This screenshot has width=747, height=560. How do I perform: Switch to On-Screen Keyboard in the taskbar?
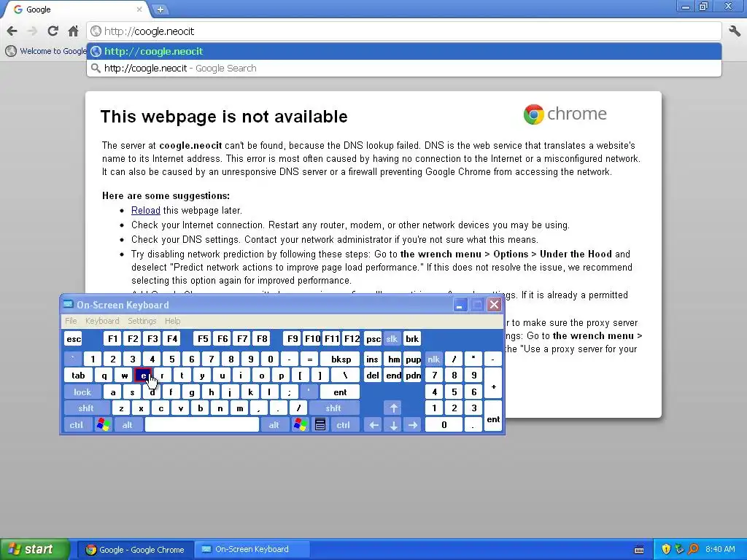252,550
